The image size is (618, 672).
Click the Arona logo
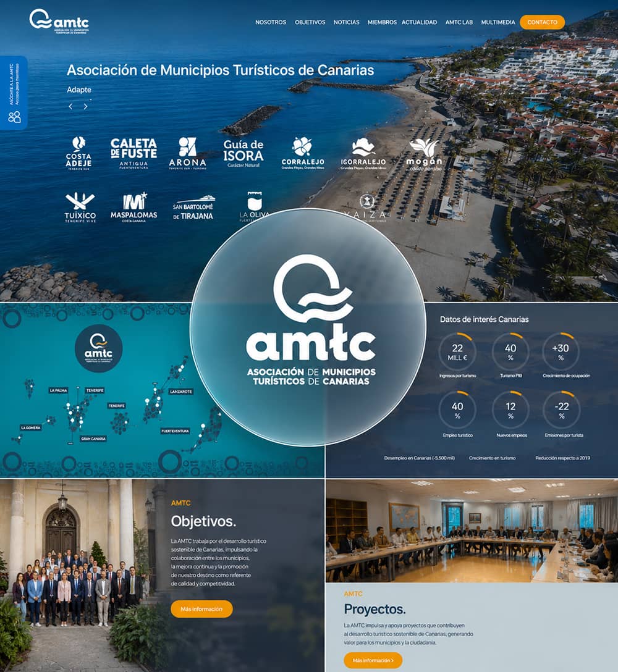pos(187,153)
